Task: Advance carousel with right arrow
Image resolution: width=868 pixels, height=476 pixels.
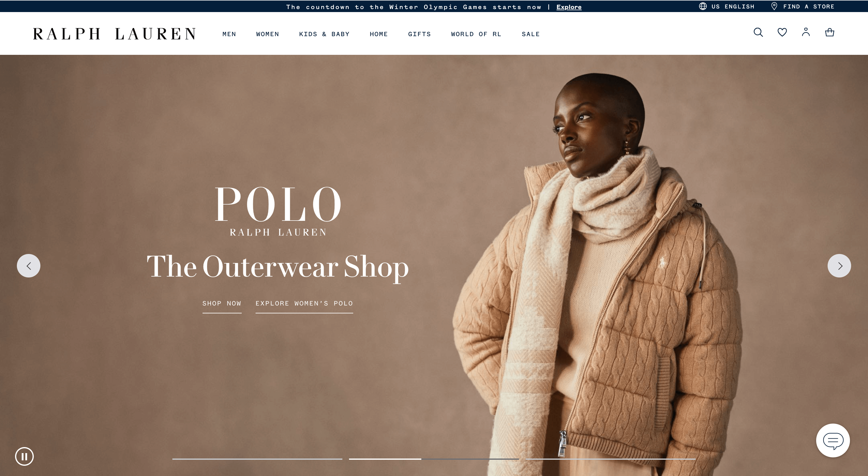Action: pyautogui.click(x=839, y=266)
